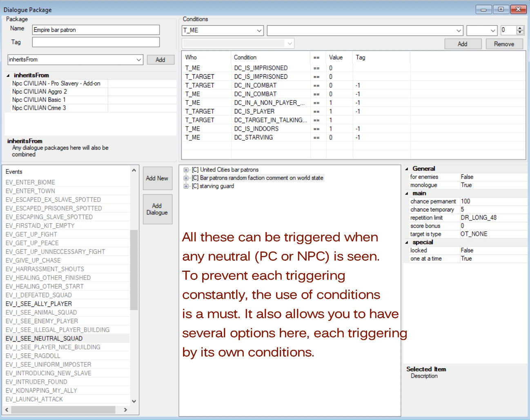Maximize the Dialogue Package window
The height and width of the screenshot is (420, 530).
501,9
